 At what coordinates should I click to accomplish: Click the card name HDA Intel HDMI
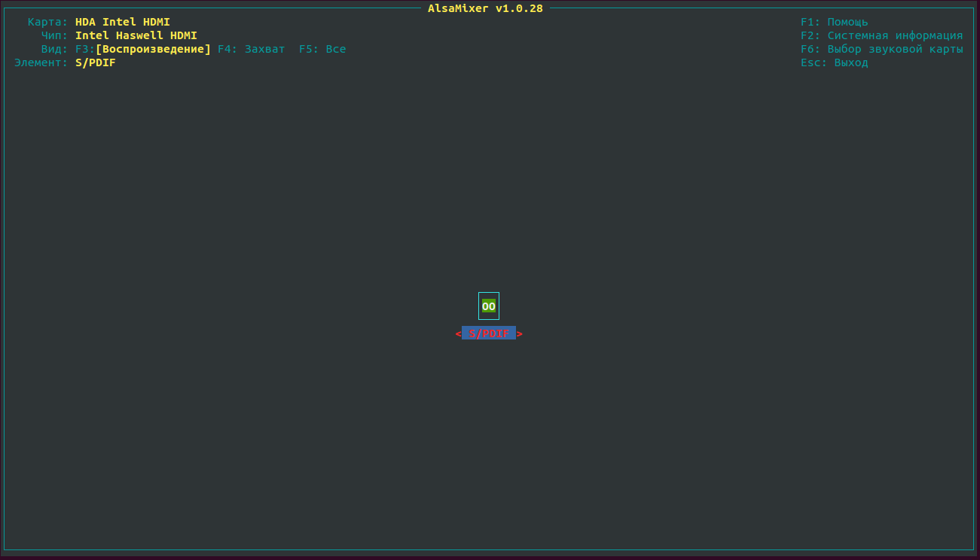point(123,22)
